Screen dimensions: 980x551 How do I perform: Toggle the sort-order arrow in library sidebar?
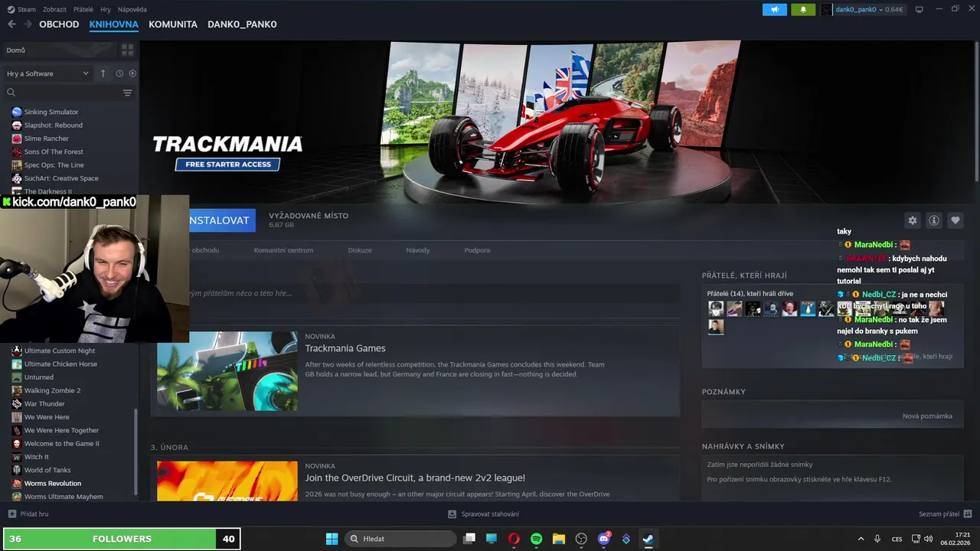click(x=103, y=73)
